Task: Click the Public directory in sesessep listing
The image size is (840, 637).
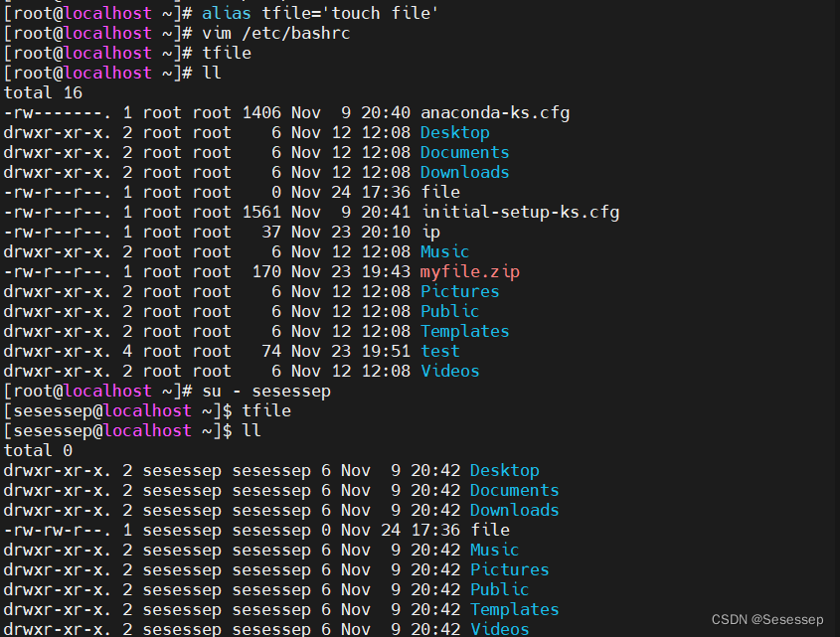Action: [x=499, y=589]
